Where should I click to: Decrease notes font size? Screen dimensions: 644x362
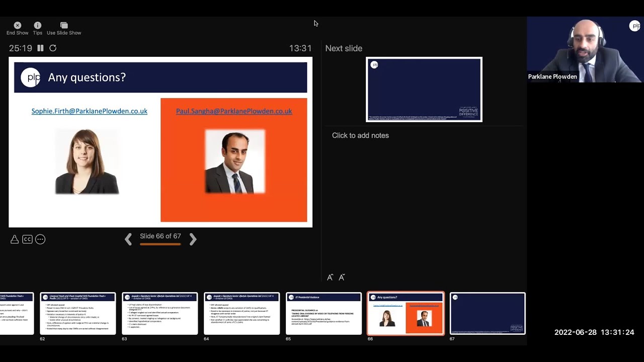point(342,277)
